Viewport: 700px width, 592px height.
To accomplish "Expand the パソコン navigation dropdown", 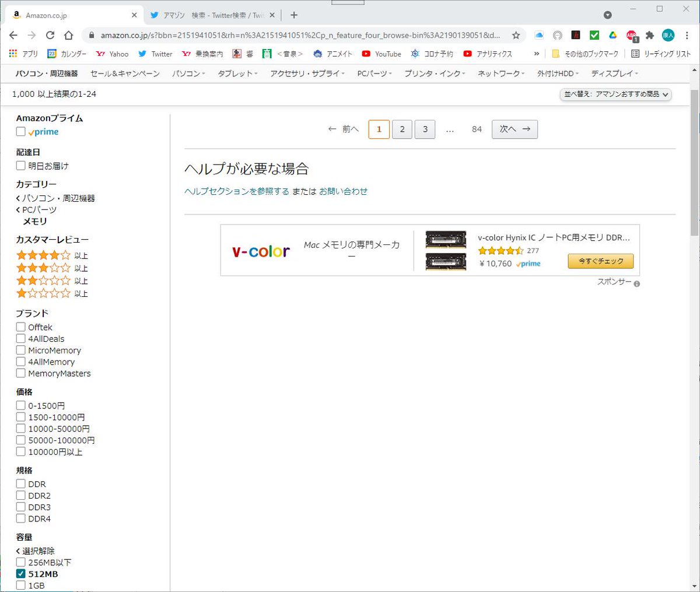I will pyautogui.click(x=189, y=73).
